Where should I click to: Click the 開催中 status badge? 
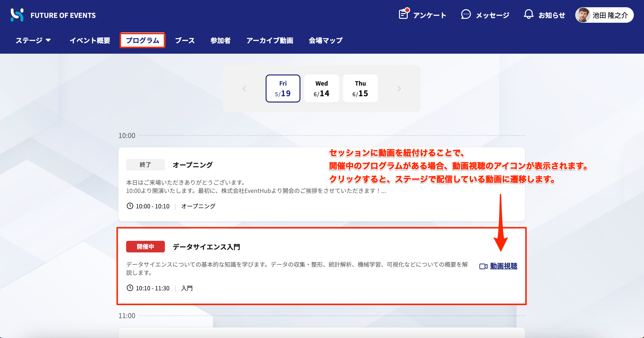(145, 247)
